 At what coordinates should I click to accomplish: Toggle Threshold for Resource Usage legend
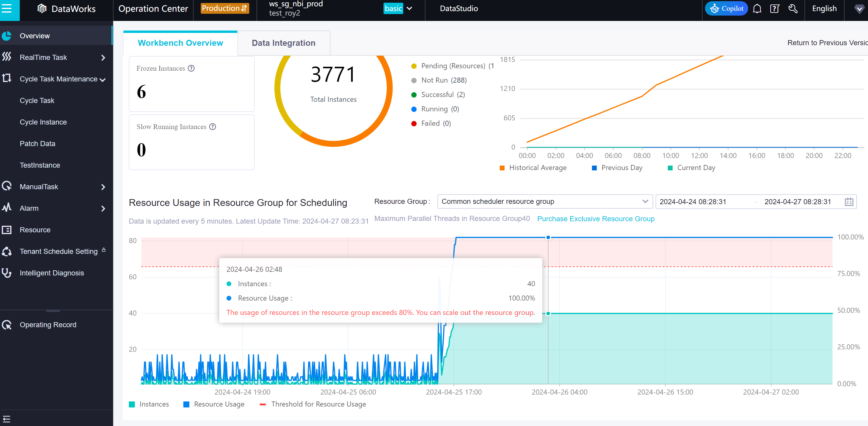tap(313, 404)
